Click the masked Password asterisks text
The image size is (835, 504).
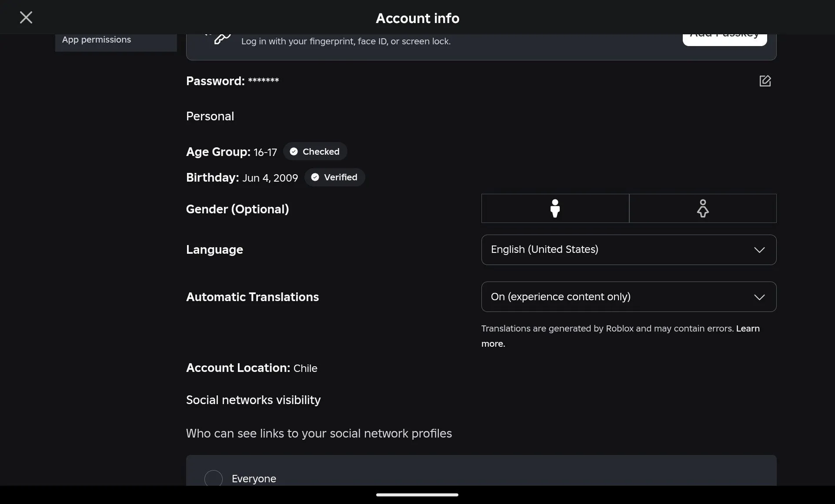coord(264,81)
